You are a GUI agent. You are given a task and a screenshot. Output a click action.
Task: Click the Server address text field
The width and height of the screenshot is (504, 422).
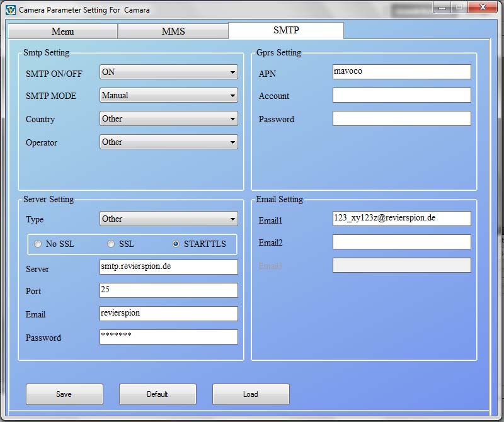point(169,267)
